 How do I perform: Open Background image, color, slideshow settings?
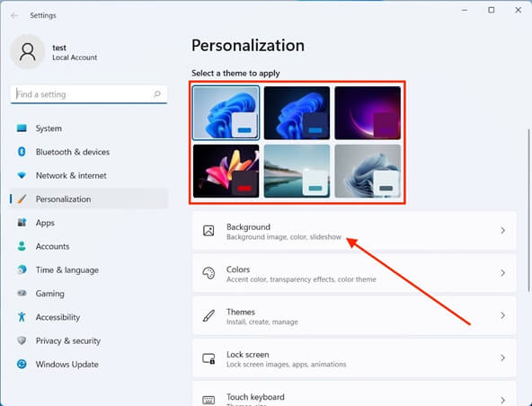pyautogui.click(x=354, y=231)
